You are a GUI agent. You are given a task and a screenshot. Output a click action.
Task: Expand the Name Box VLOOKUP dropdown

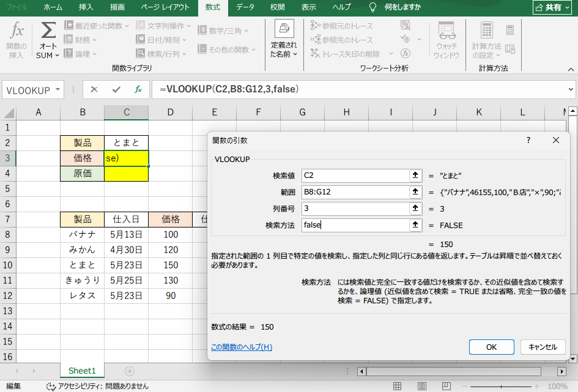pyautogui.click(x=58, y=89)
